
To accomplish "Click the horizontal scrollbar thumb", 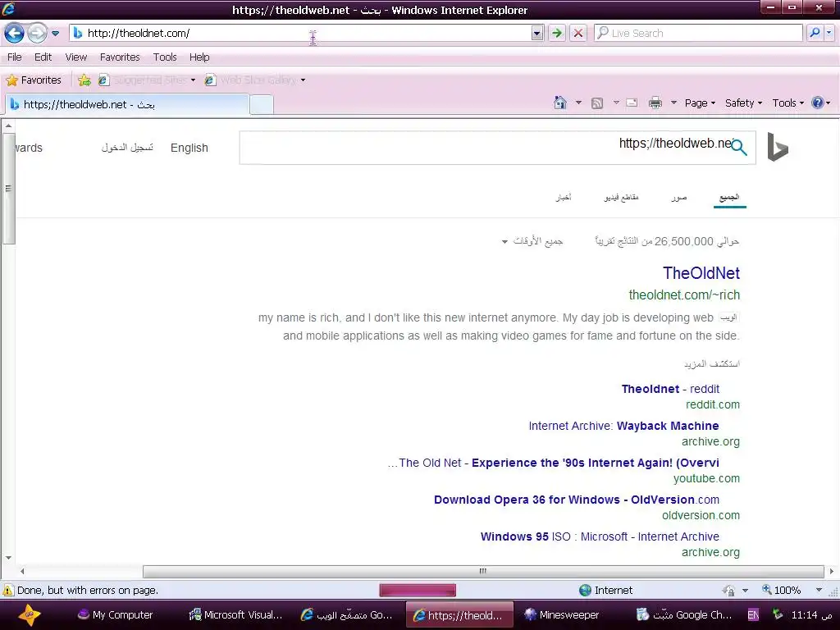I will point(483,571).
